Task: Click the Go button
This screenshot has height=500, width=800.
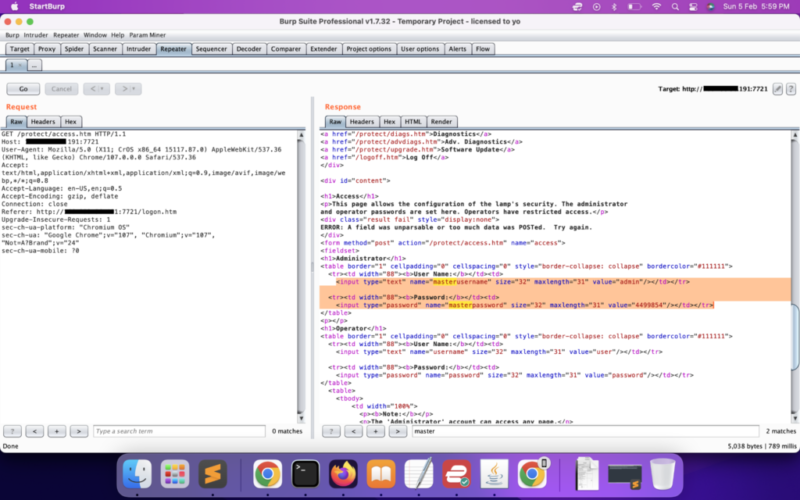Action: click(23, 89)
